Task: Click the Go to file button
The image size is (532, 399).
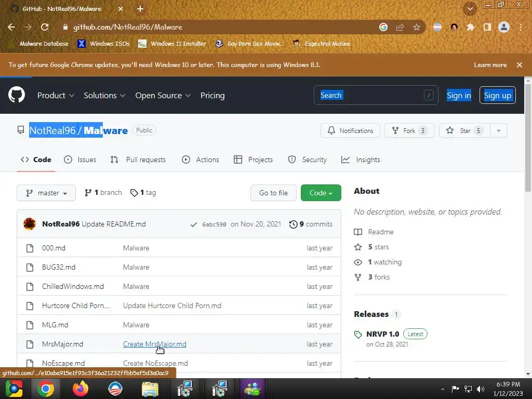Action: [273, 193]
